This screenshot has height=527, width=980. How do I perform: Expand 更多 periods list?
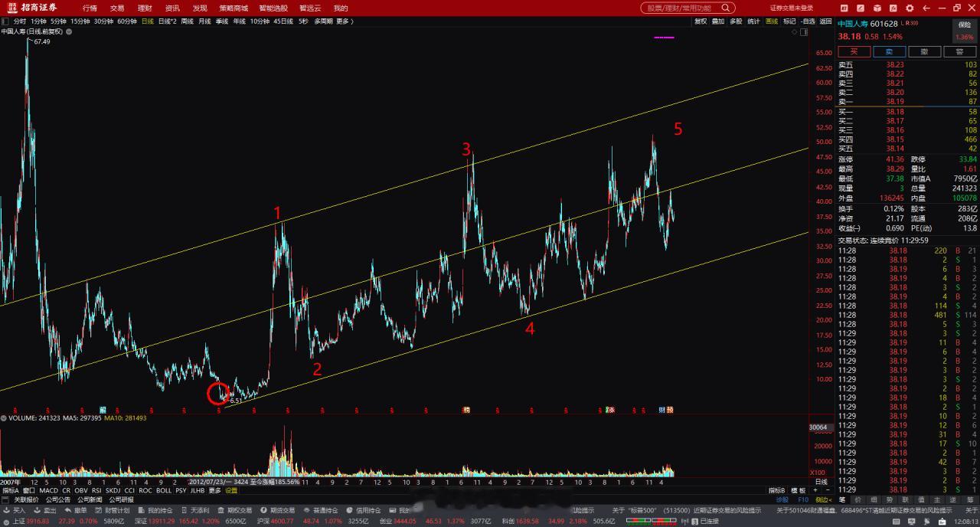(344, 21)
